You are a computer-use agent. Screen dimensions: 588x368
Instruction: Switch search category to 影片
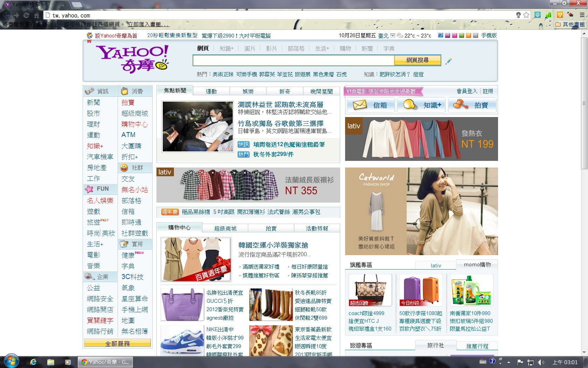(x=272, y=48)
